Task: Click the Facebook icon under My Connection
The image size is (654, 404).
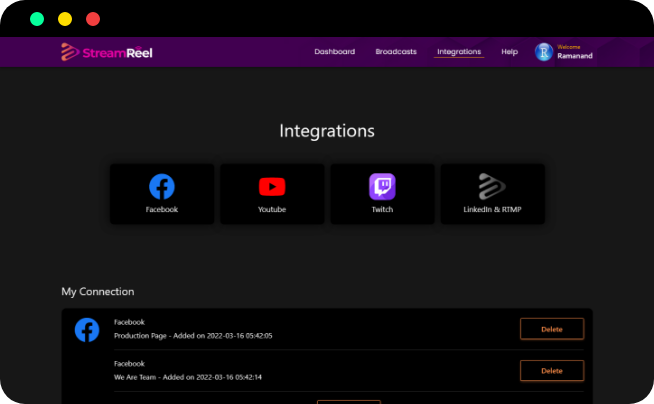Action: (87, 329)
